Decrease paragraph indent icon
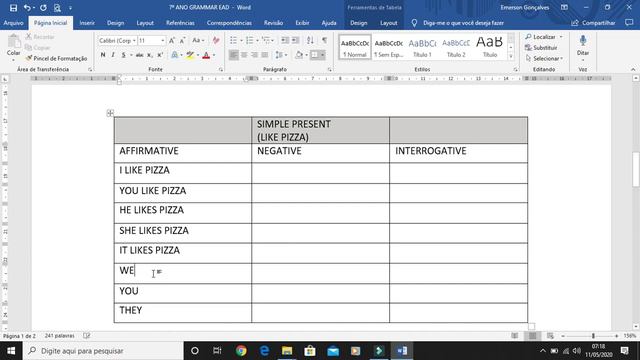This screenshot has width=640, height=360. (285, 40)
